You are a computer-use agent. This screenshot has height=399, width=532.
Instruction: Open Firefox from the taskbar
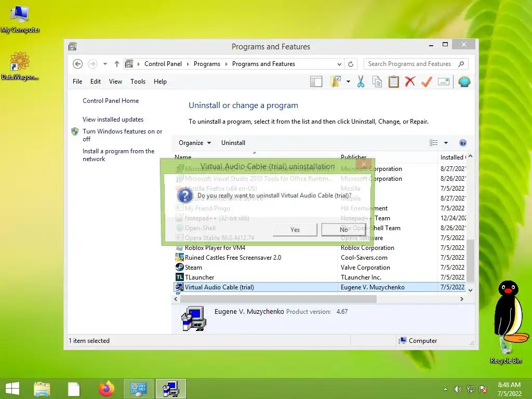pyautogui.click(x=107, y=389)
